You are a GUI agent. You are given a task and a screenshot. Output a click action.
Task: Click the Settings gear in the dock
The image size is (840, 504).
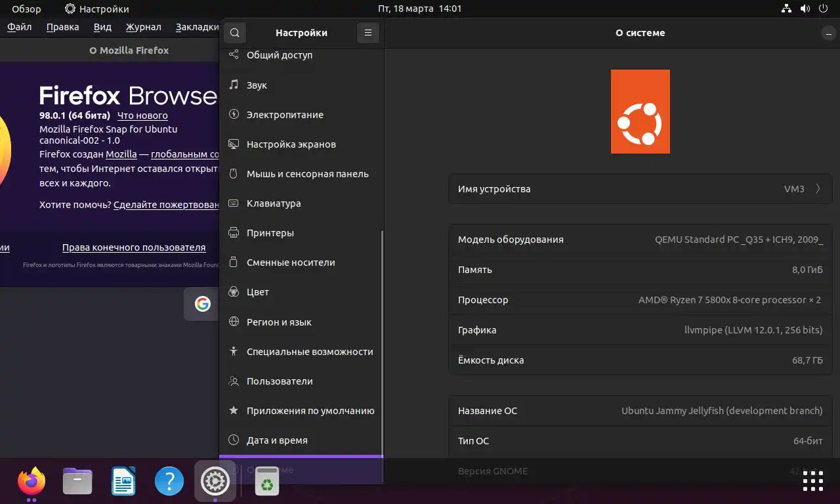(x=215, y=482)
